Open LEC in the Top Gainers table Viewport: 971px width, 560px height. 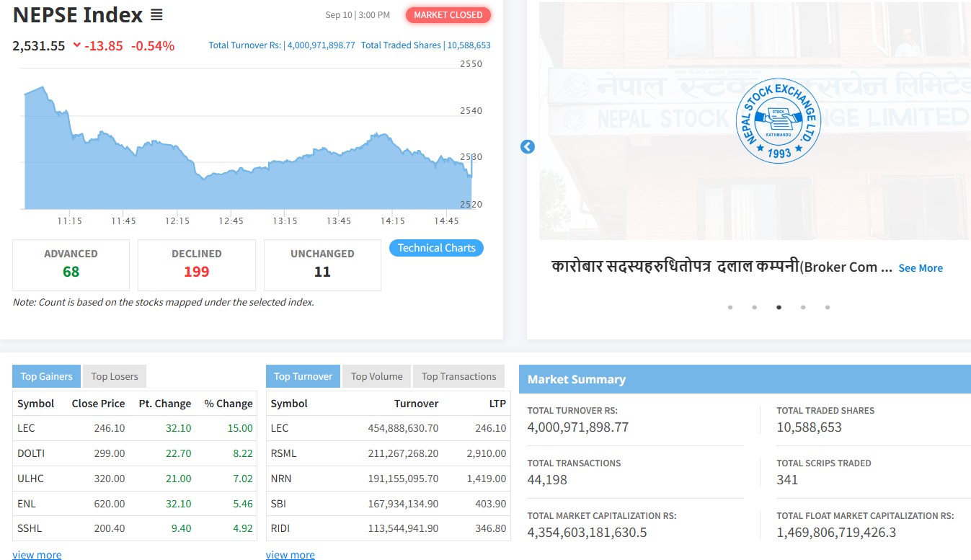pos(26,428)
